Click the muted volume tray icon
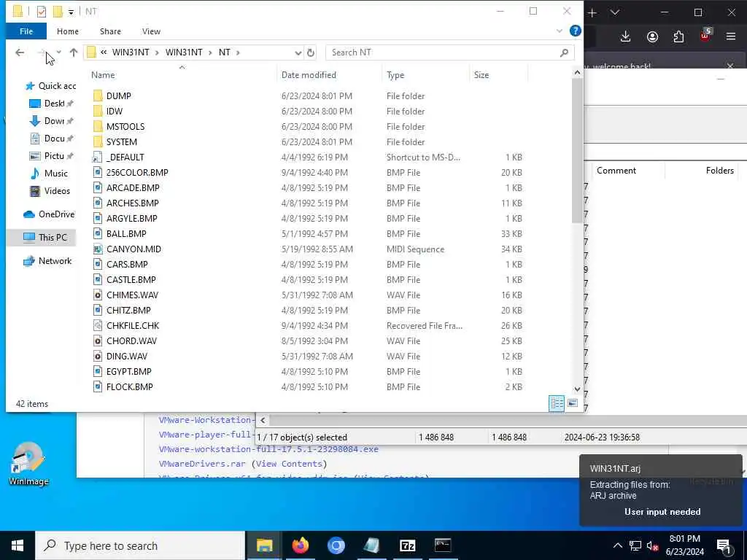747x560 pixels. tap(653, 545)
